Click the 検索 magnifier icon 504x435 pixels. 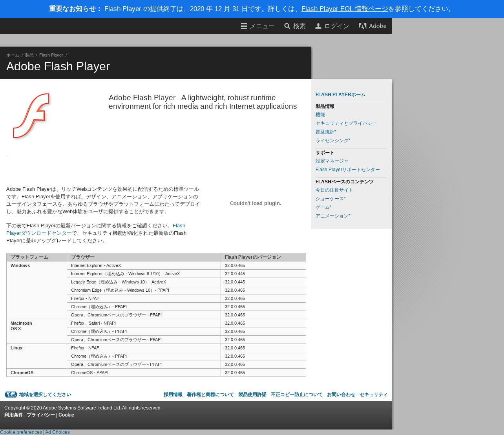tap(287, 26)
